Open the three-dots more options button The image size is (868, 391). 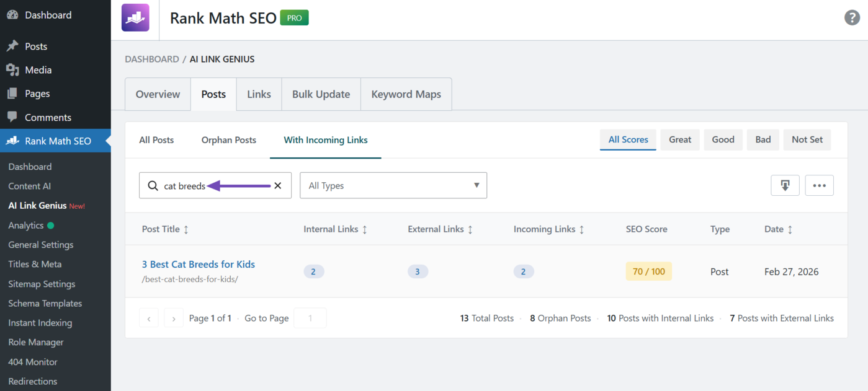click(819, 185)
